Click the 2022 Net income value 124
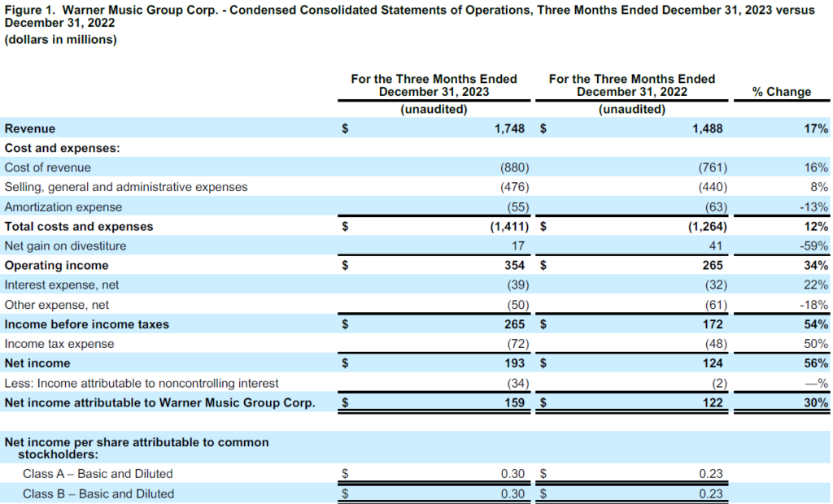 (x=713, y=363)
